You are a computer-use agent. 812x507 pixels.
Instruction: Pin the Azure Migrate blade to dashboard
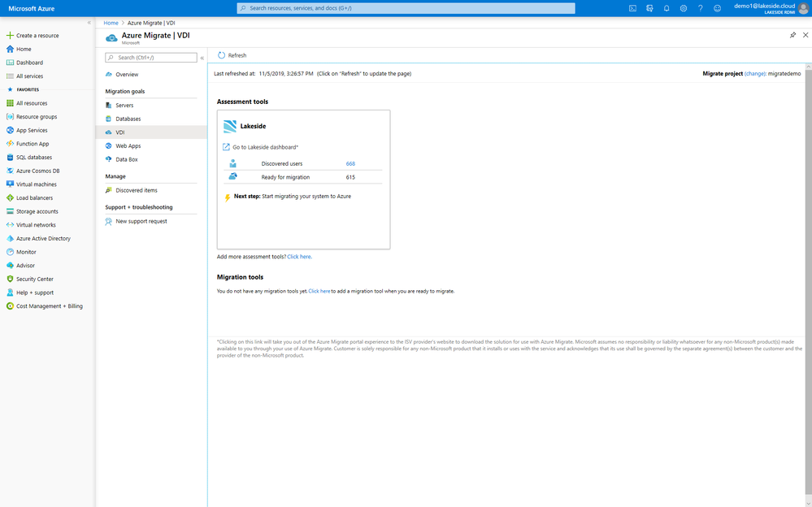pos(792,35)
